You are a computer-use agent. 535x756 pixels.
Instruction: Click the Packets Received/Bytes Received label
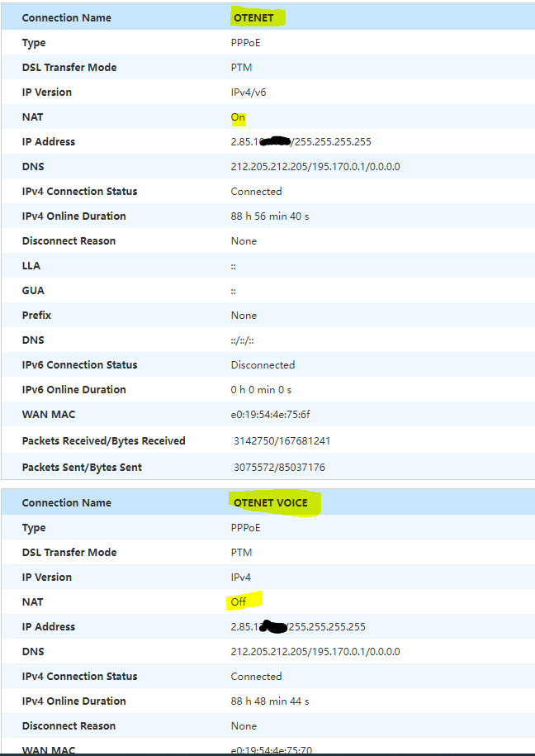pyautogui.click(x=104, y=440)
